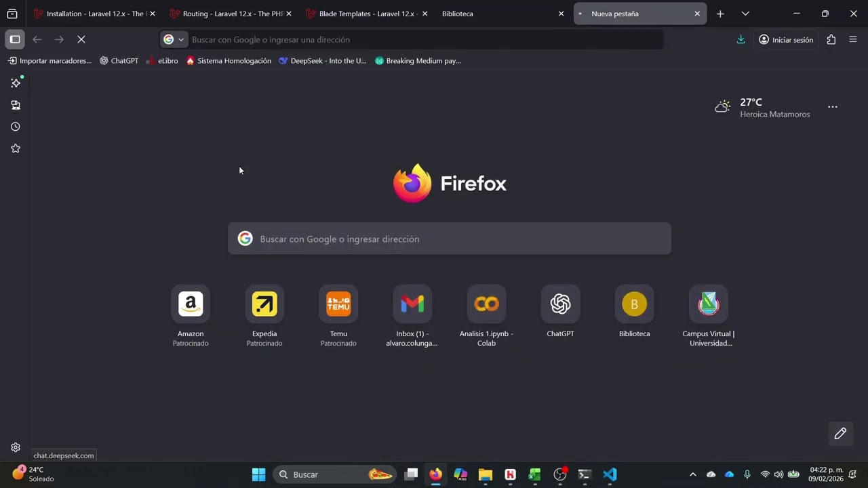This screenshot has width=868, height=488.
Task: Click the Google search box on page
Action: 450,239
